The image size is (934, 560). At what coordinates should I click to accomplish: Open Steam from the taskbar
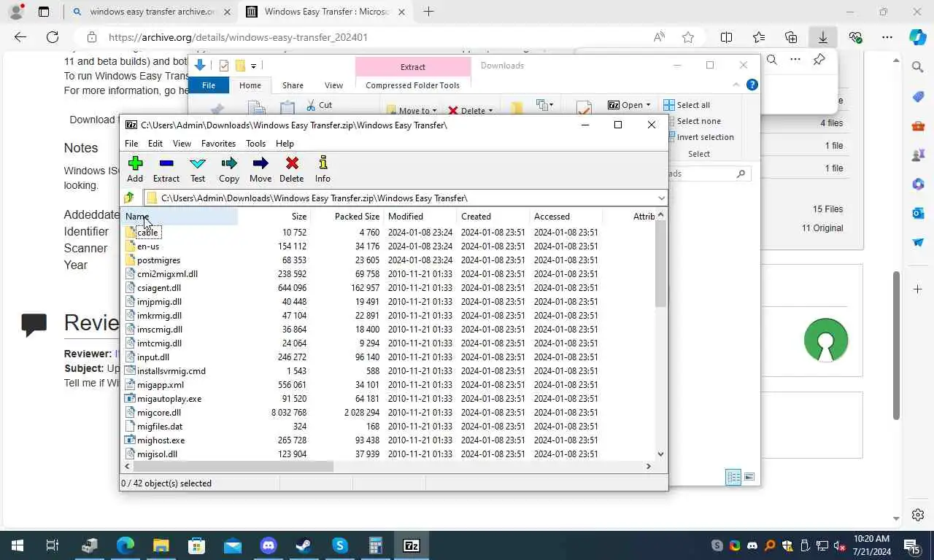(304, 545)
